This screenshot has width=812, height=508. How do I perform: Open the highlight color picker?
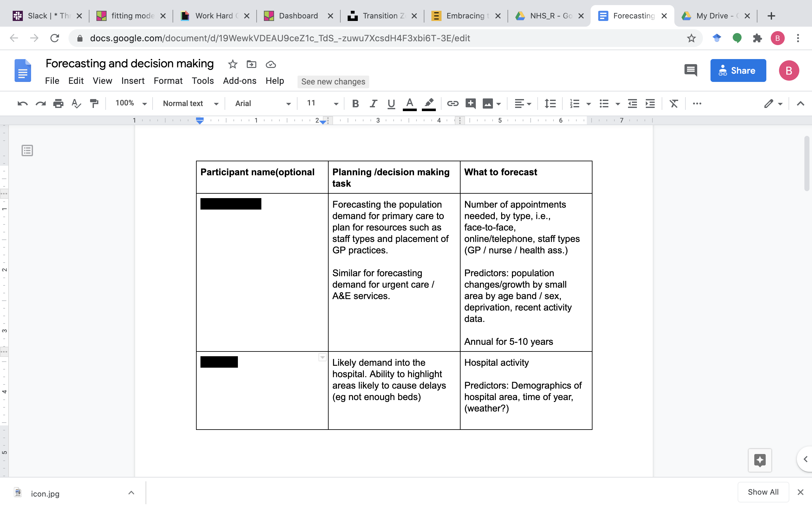[429, 104]
